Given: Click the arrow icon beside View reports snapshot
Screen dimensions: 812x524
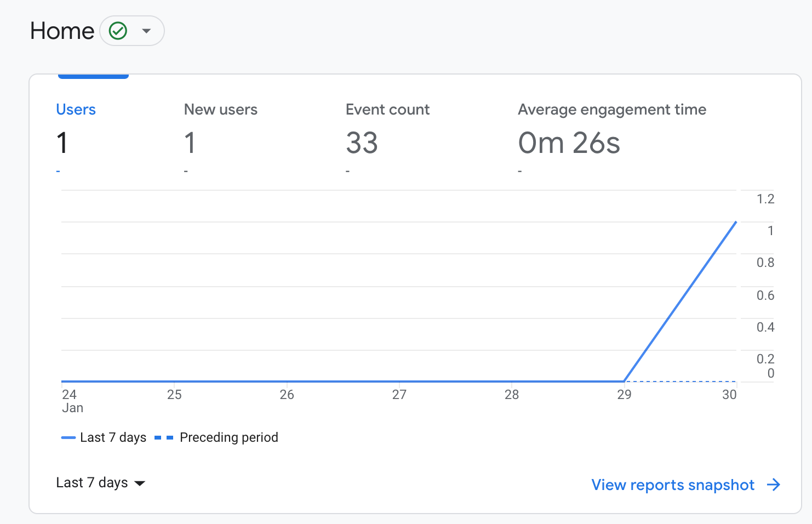Looking at the screenshot, I should point(774,485).
